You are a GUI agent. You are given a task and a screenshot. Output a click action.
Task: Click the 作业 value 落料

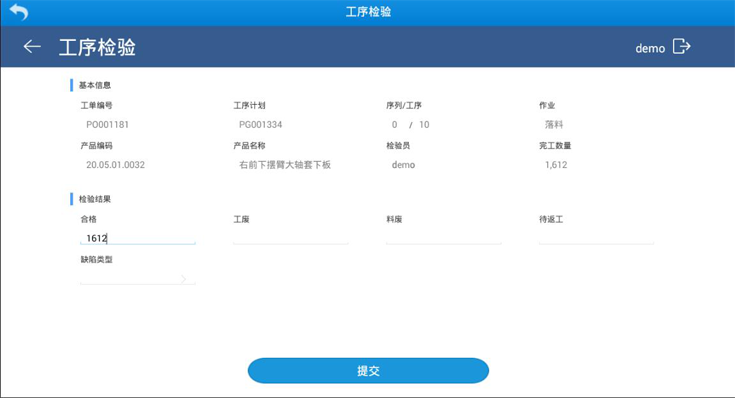[x=554, y=125]
